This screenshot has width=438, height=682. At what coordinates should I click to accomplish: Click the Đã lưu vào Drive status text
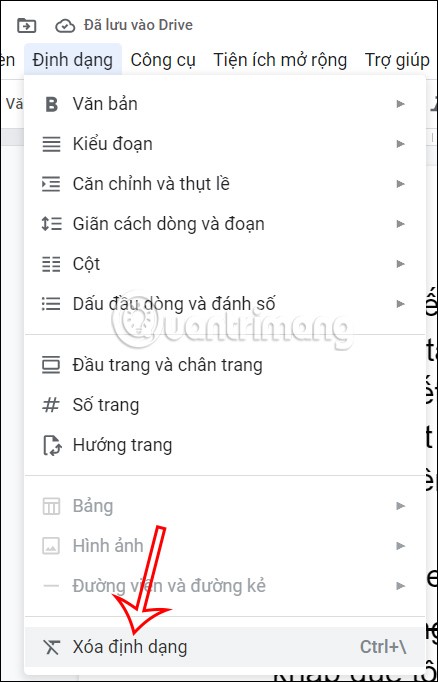(138, 25)
